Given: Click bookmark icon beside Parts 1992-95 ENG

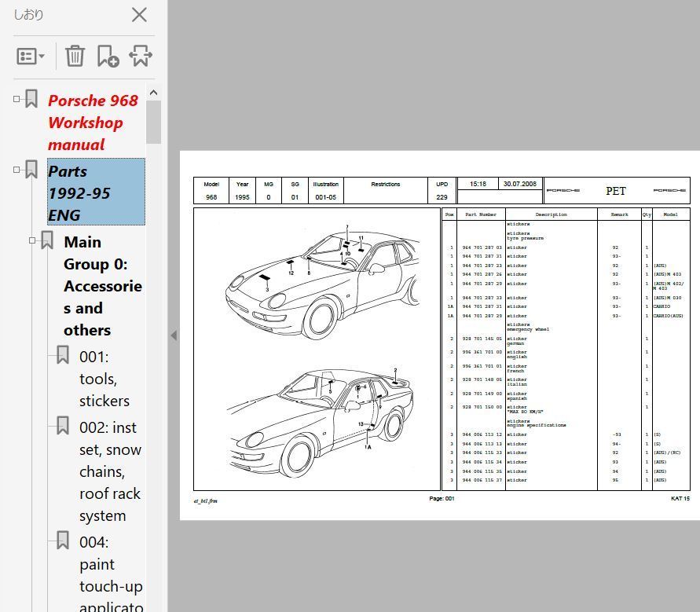Looking at the screenshot, I should click(31, 169).
